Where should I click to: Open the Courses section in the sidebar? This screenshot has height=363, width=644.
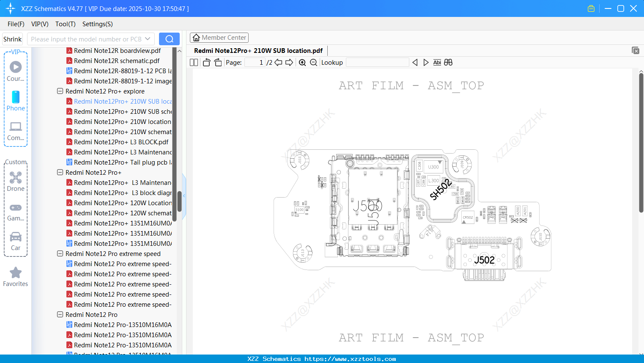tap(16, 71)
